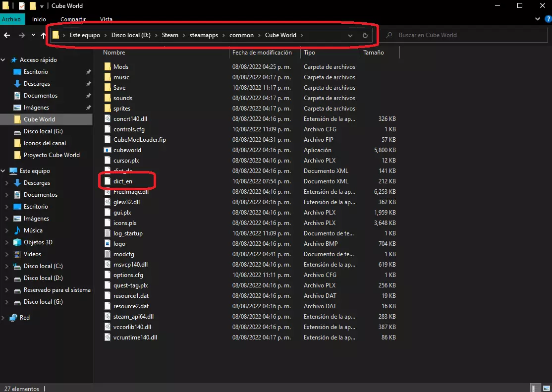Expand the Disco local (D:) node
Viewport: 552px width, 392px height.
click(6, 278)
